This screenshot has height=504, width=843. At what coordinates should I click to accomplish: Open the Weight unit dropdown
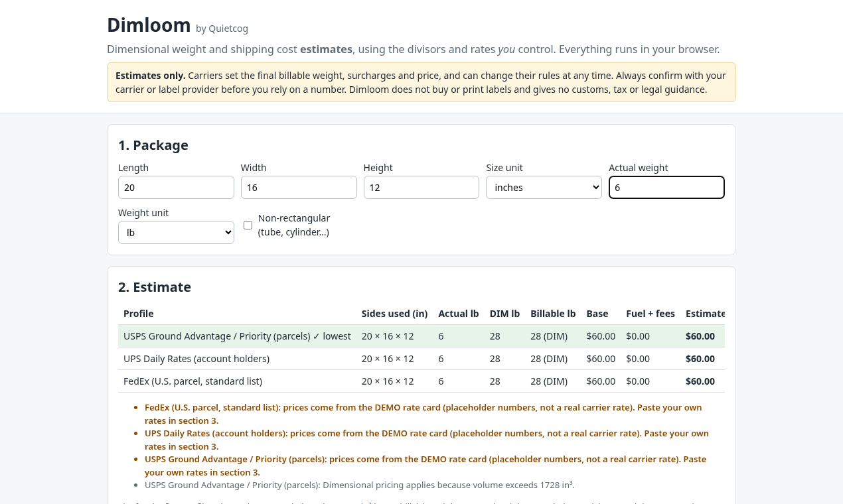coord(176,233)
